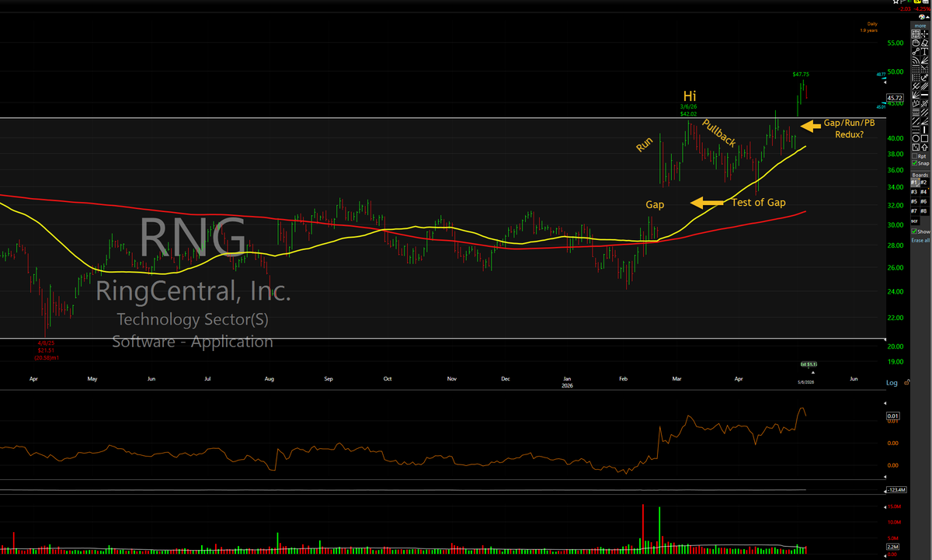The image size is (932, 560).
Task: Click the star icon at top edge
Action: (x=895, y=2)
